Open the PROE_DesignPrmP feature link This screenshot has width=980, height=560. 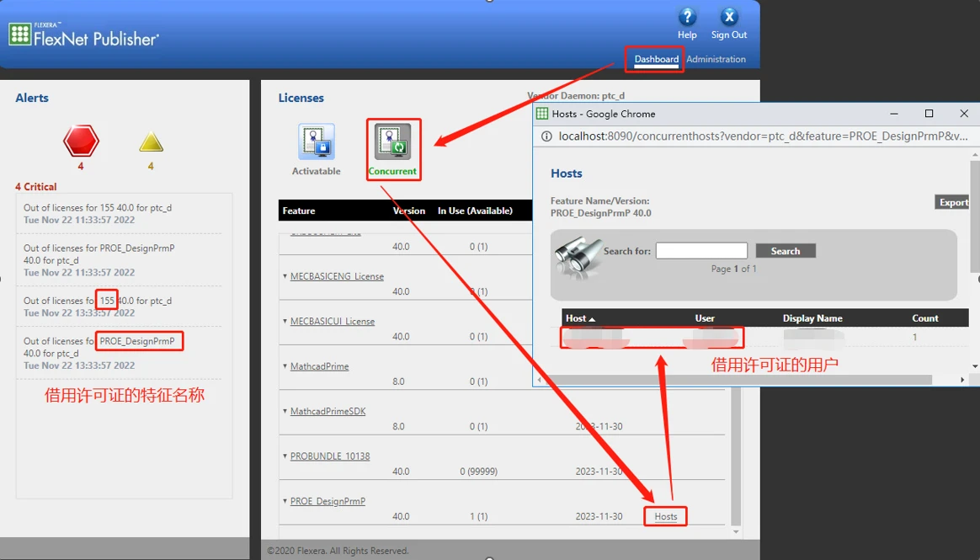pyautogui.click(x=328, y=501)
